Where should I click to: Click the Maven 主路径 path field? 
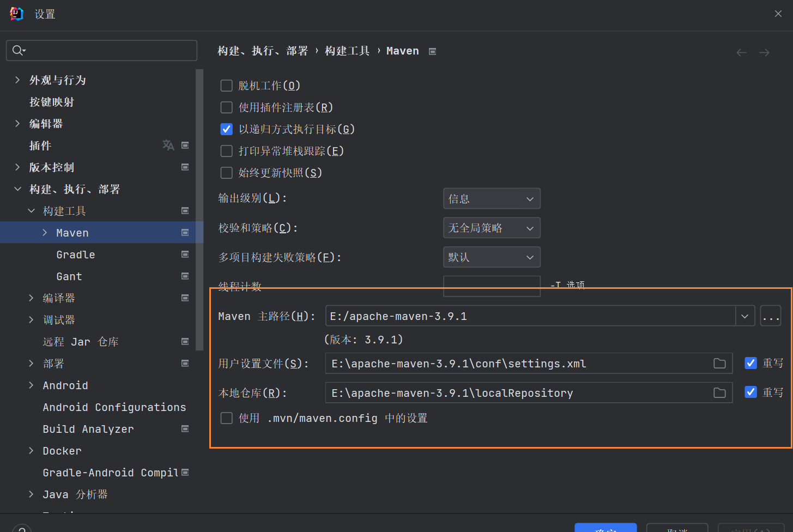tap(530, 316)
